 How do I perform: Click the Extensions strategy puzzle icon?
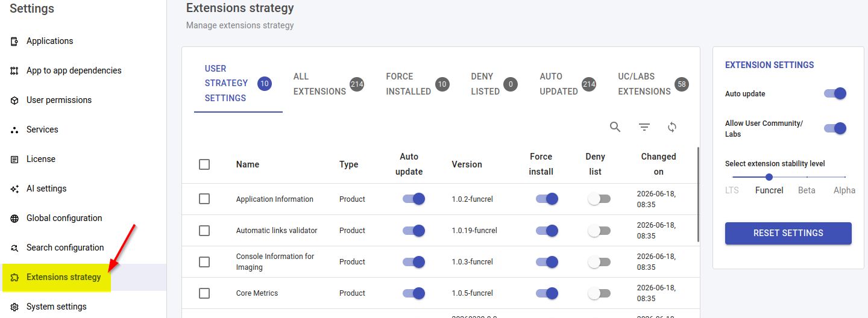(x=14, y=277)
